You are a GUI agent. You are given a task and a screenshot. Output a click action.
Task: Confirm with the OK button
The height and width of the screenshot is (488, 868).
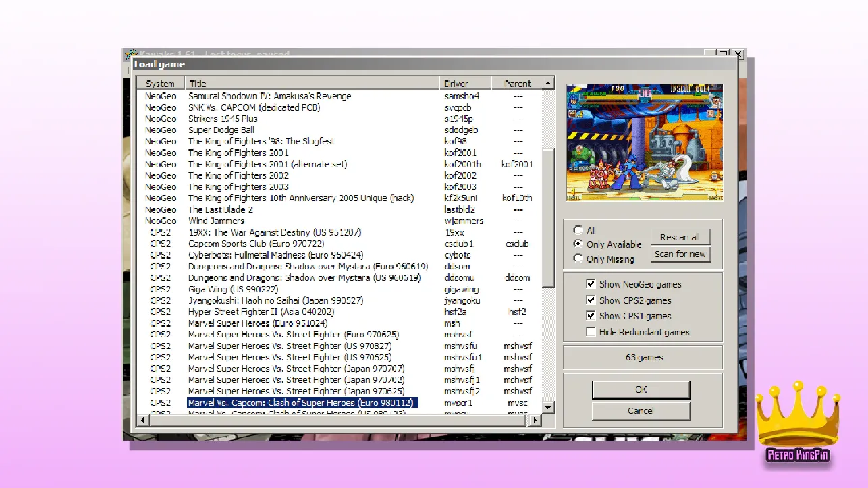pos(641,389)
